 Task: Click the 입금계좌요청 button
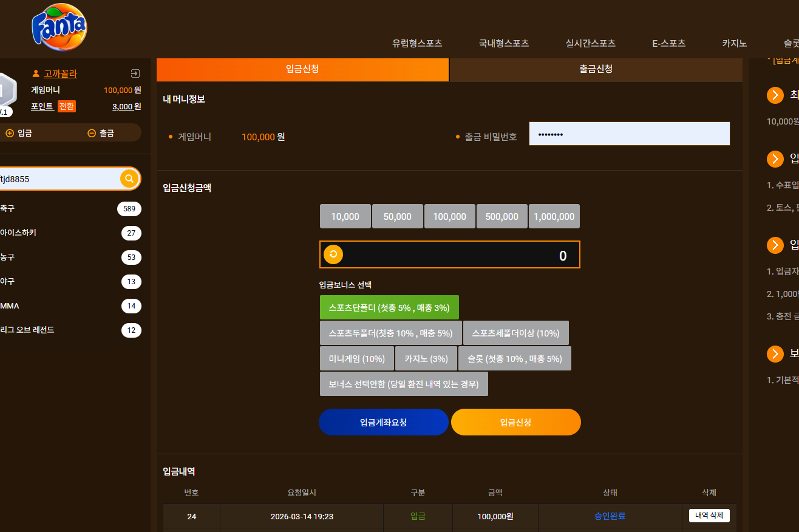pyautogui.click(x=384, y=422)
